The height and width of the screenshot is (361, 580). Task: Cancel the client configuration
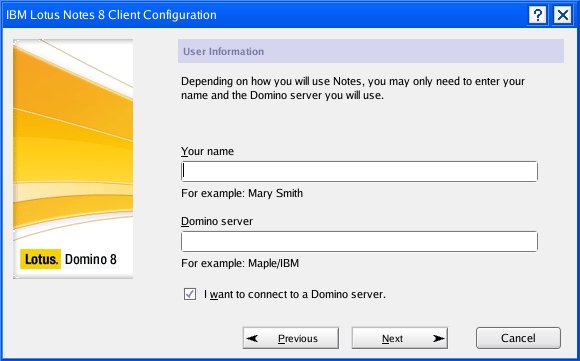pos(518,338)
